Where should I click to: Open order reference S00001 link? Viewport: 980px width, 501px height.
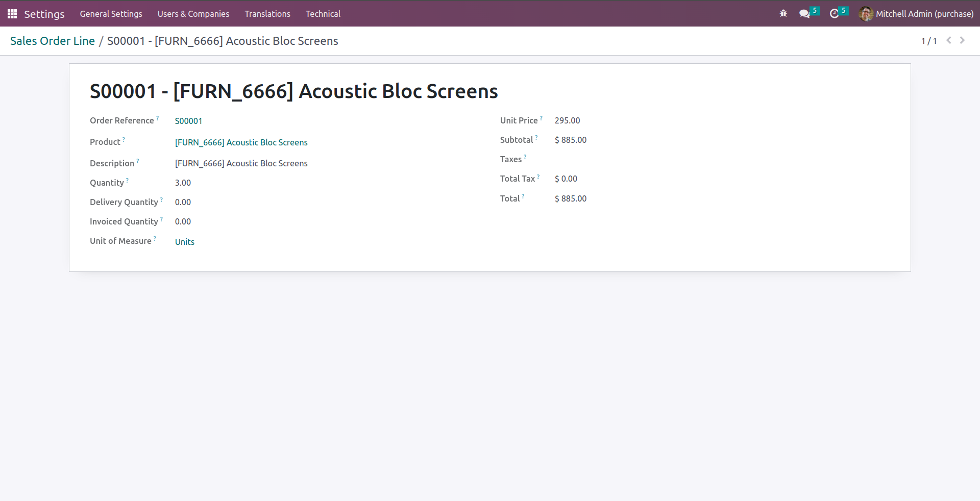pyautogui.click(x=188, y=121)
